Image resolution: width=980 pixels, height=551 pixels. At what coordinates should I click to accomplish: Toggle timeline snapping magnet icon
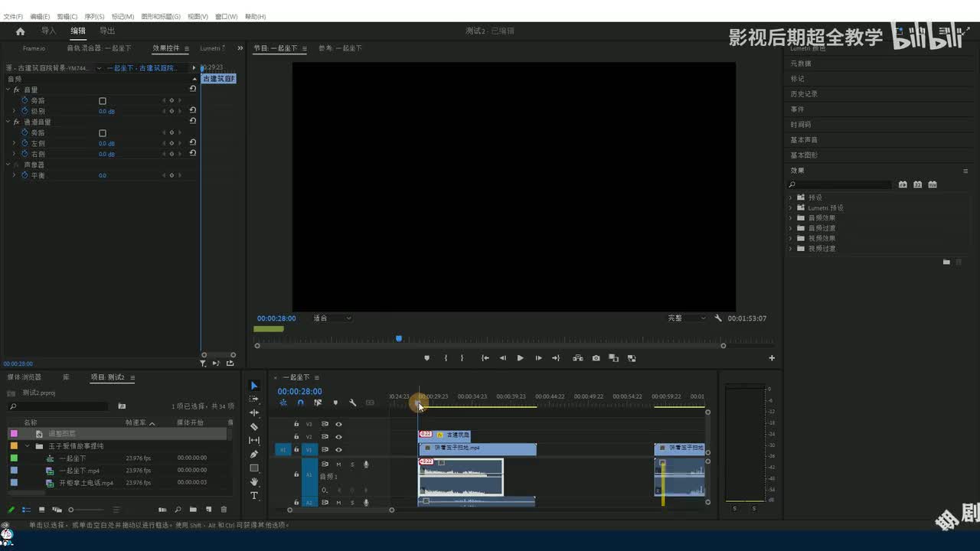pos(300,403)
